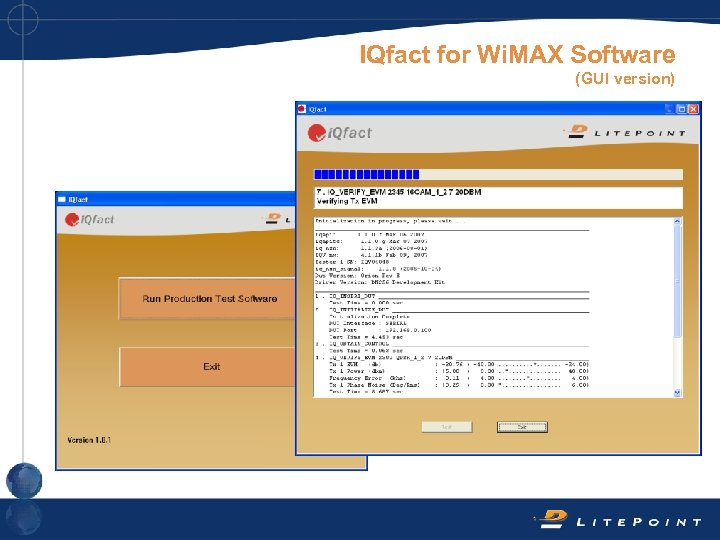Click the blue globe icon on the slide
Image resolution: width=720 pixels, height=540 pixels.
(x=24, y=481)
